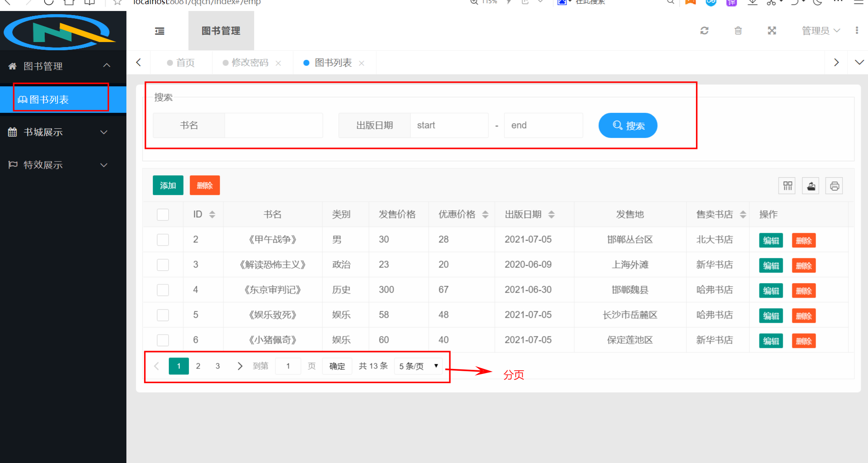Check the row for 《小猪佩奇》
The height and width of the screenshot is (463, 868).
click(163, 340)
